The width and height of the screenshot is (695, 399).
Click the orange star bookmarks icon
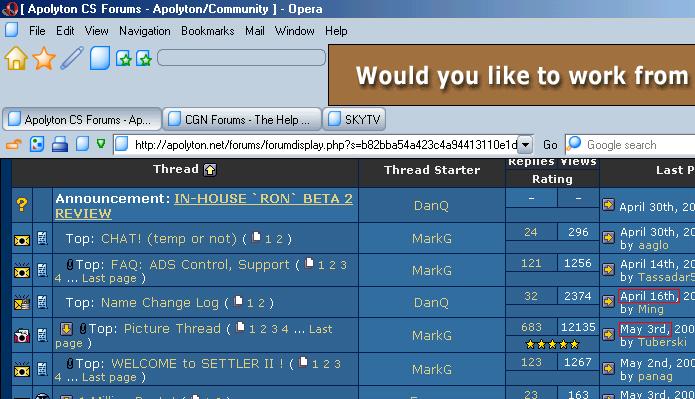[44, 58]
